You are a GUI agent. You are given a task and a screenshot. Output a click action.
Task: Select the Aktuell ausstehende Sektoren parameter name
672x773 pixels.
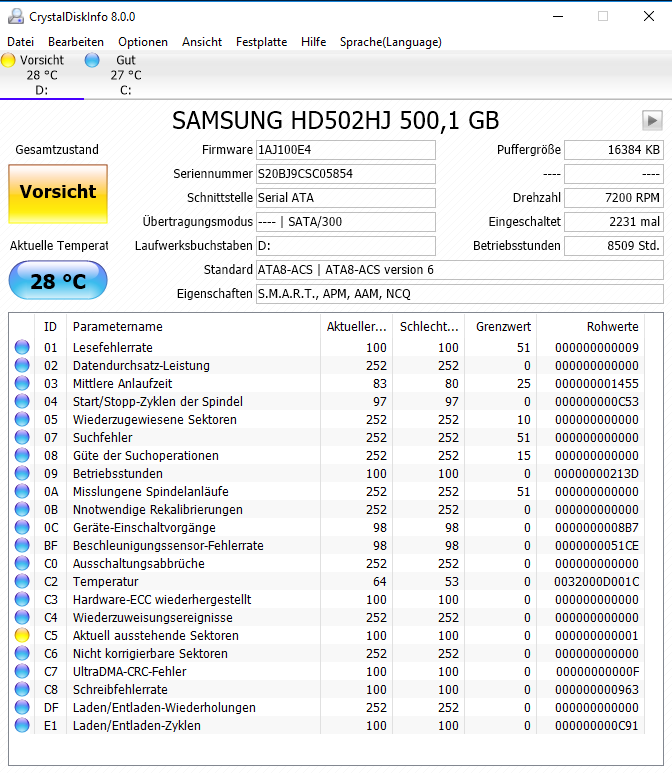156,635
